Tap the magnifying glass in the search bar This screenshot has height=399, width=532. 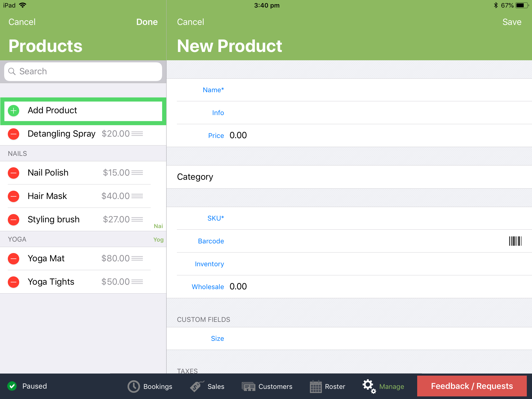click(x=12, y=71)
